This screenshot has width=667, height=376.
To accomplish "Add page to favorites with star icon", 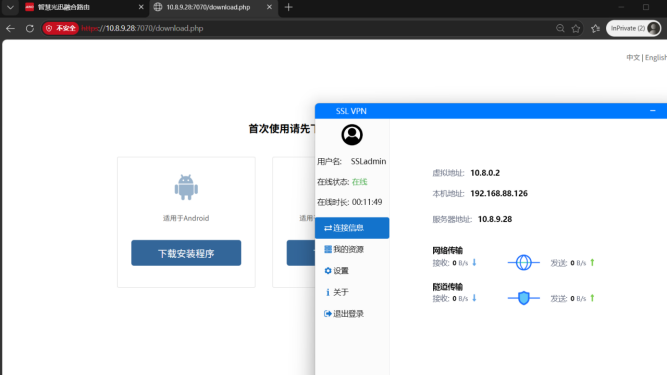I will point(576,28).
